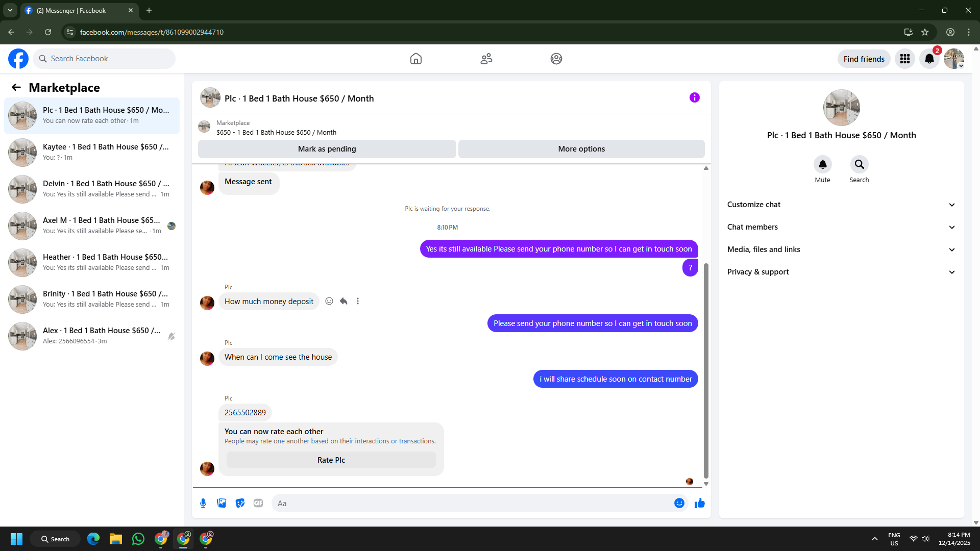This screenshot has width=980, height=551.
Task: Open the GIF picker icon
Action: (x=258, y=503)
